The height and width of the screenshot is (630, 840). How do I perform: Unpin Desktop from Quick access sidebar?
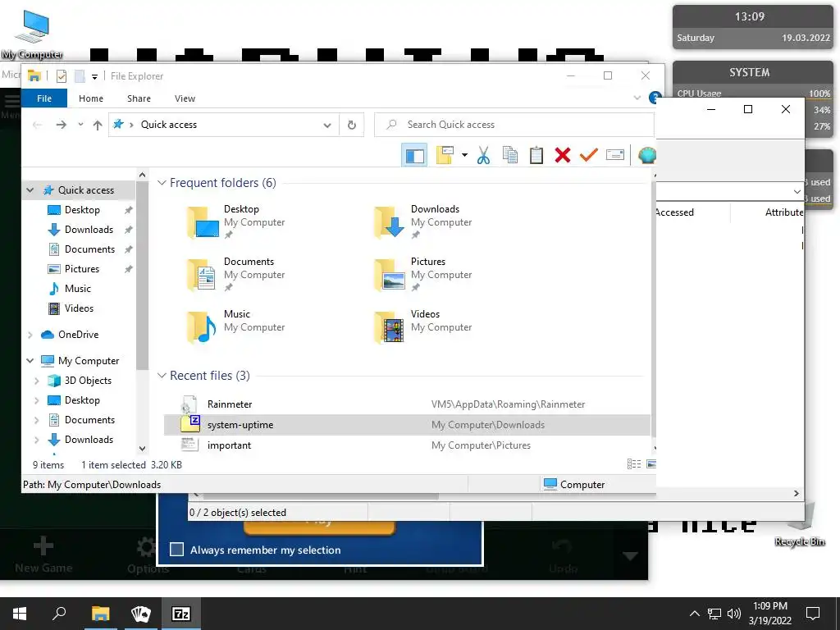pyautogui.click(x=129, y=211)
